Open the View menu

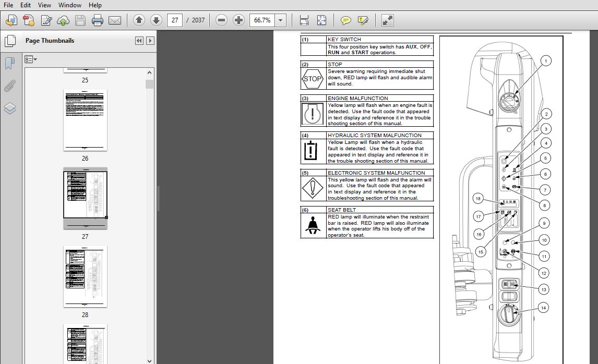[44, 5]
